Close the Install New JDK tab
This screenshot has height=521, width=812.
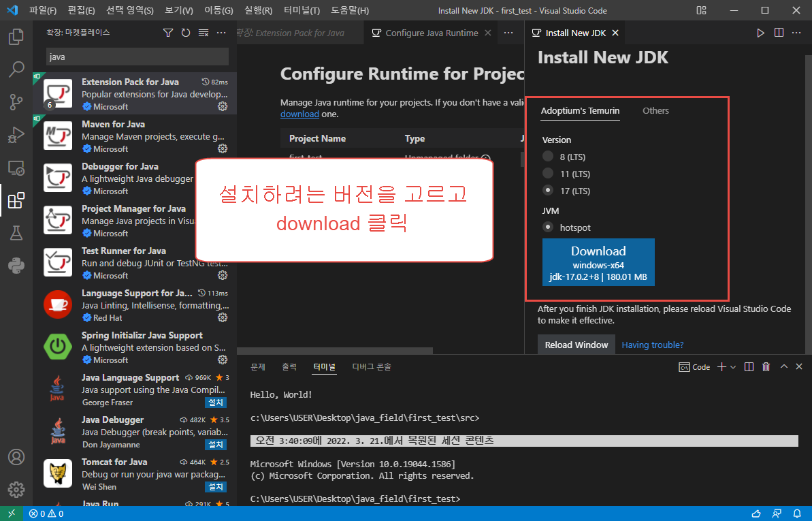(x=615, y=33)
